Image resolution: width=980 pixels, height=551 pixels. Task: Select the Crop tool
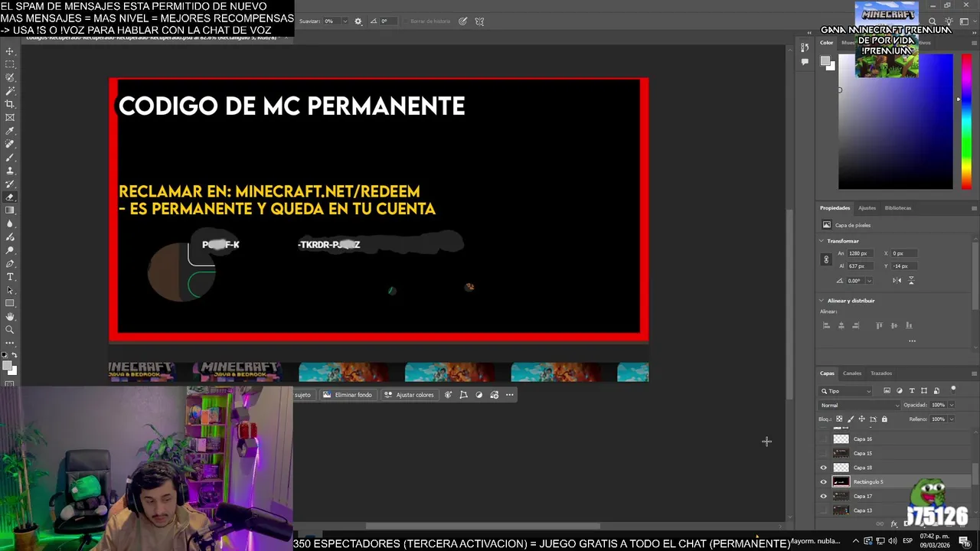10,104
